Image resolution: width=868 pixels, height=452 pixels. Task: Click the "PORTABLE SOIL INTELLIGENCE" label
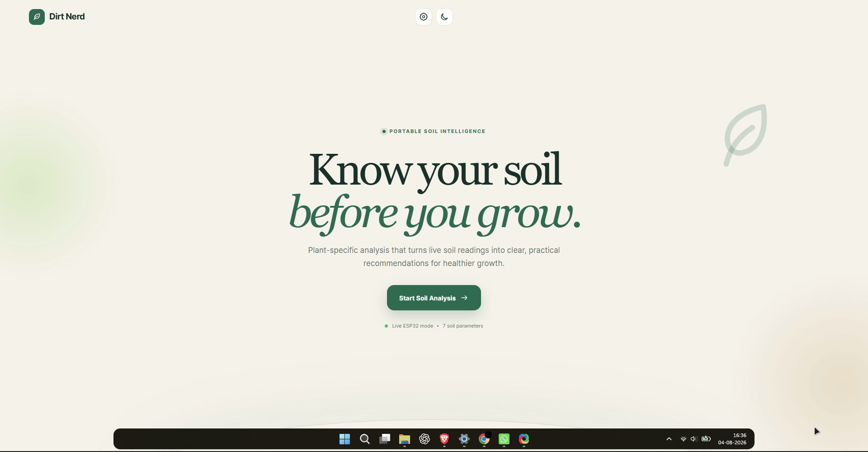tap(437, 131)
